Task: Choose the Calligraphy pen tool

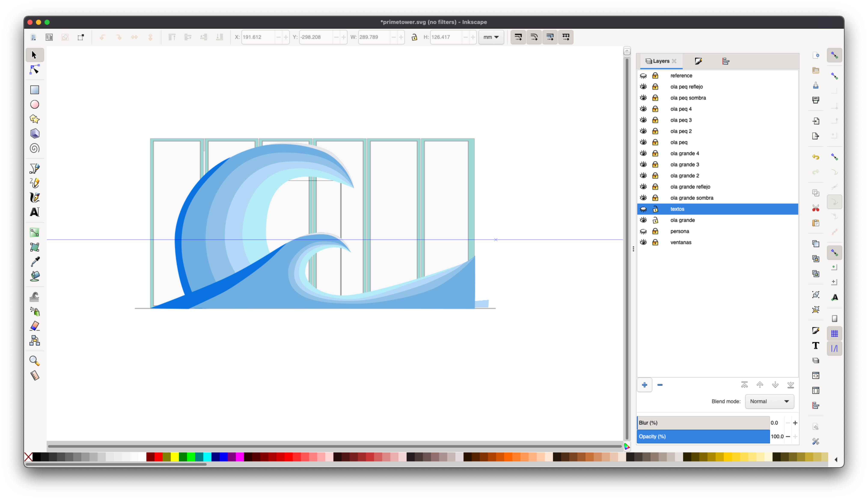Action: [35, 198]
